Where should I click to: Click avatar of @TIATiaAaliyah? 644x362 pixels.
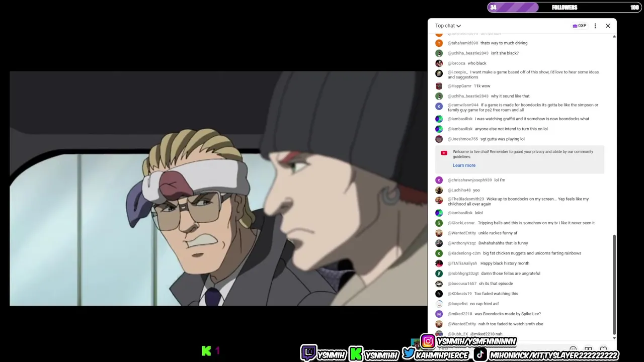click(x=439, y=263)
